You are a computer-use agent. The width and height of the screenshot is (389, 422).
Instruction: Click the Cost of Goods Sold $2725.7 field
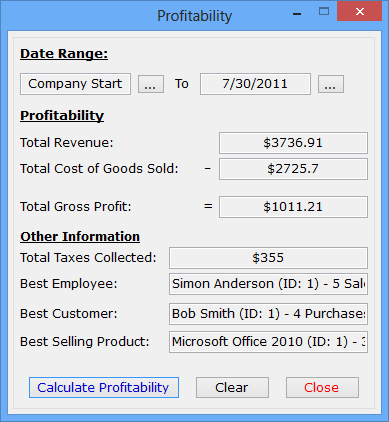coord(293,169)
